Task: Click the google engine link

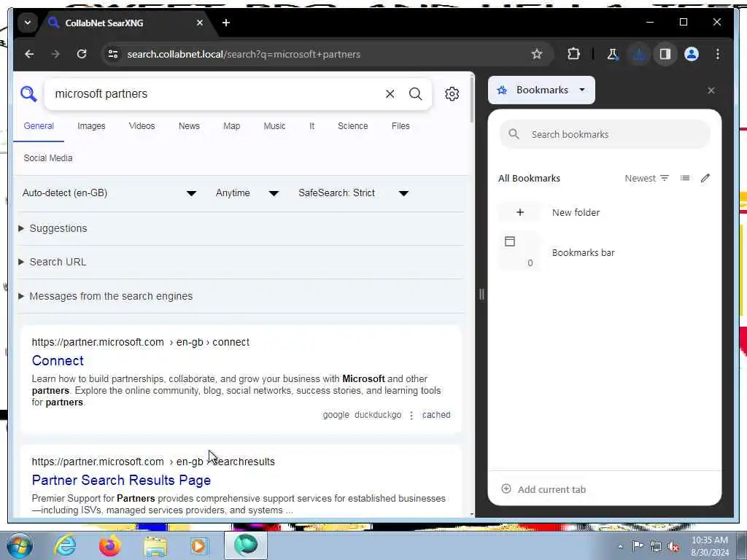Action: pos(336,415)
